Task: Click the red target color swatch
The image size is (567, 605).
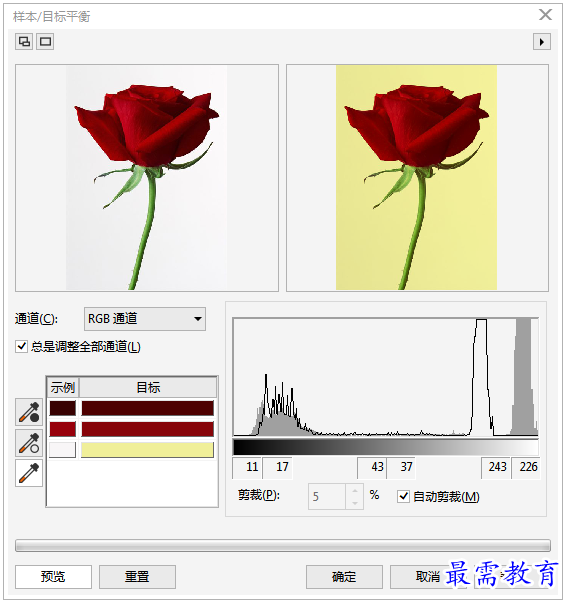Action: tap(147, 429)
